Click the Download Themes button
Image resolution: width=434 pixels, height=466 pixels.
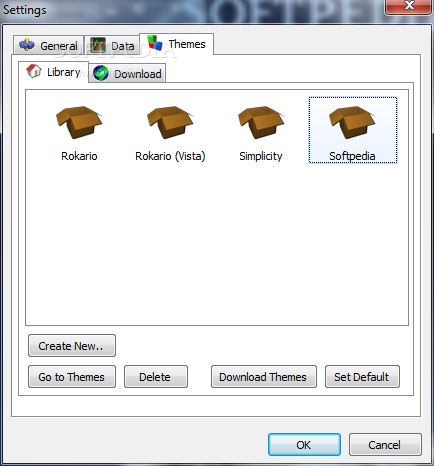pyautogui.click(x=264, y=377)
